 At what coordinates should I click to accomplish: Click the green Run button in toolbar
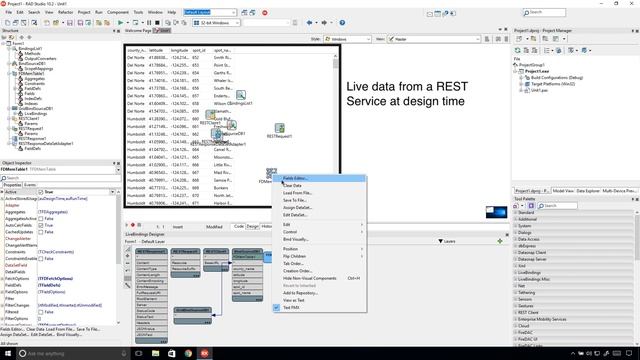tap(120, 23)
